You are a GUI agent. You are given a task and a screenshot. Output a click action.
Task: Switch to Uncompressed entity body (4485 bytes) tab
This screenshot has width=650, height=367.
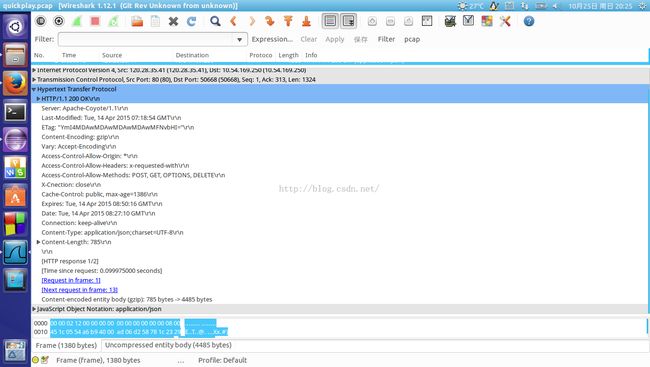[x=168, y=345]
